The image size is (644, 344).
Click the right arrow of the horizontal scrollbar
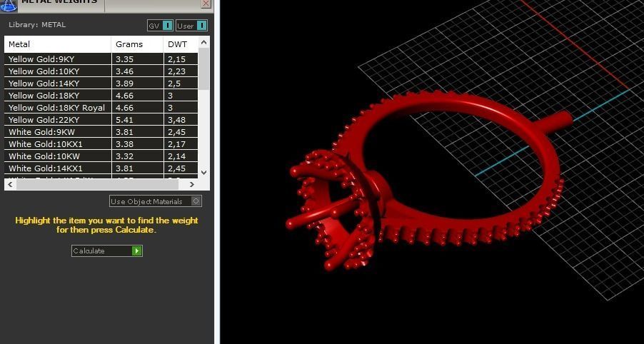click(192, 185)
